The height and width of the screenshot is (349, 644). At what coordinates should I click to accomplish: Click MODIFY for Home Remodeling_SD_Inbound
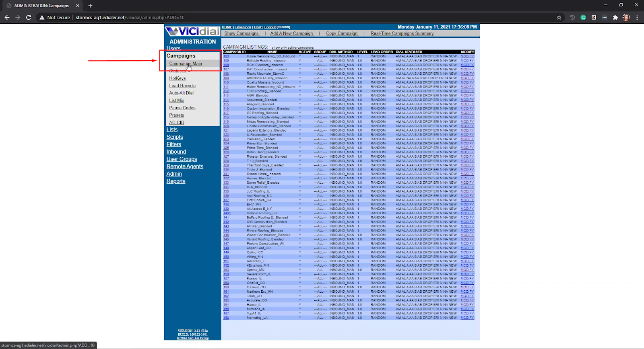click(x=467, y=56)
